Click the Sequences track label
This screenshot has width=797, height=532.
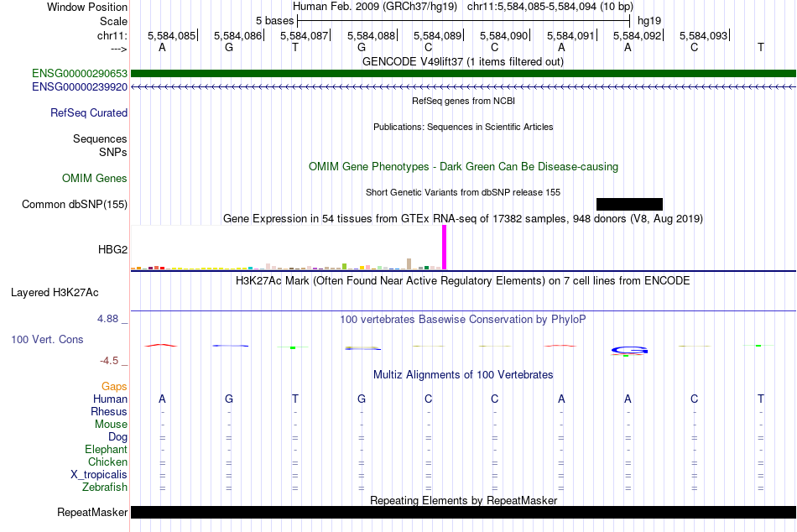100,138
